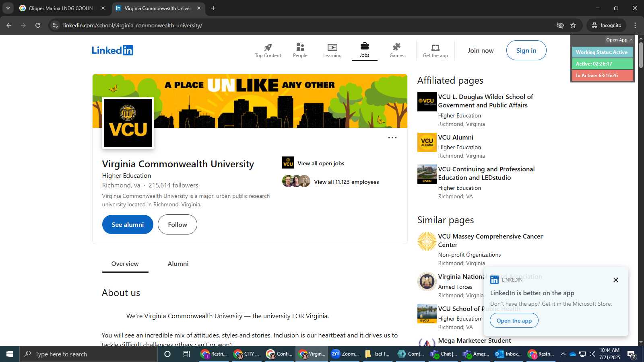Select the Virginia Commonwealth University browser tab
The image size is (644, 362).
pyautogui.click(x=158, y=8)
